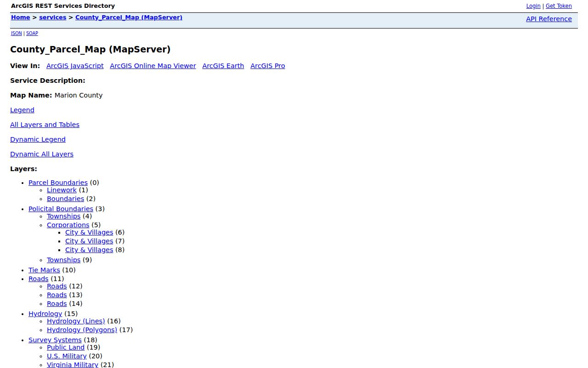Open All Layers and Tables

coord(45,125)
